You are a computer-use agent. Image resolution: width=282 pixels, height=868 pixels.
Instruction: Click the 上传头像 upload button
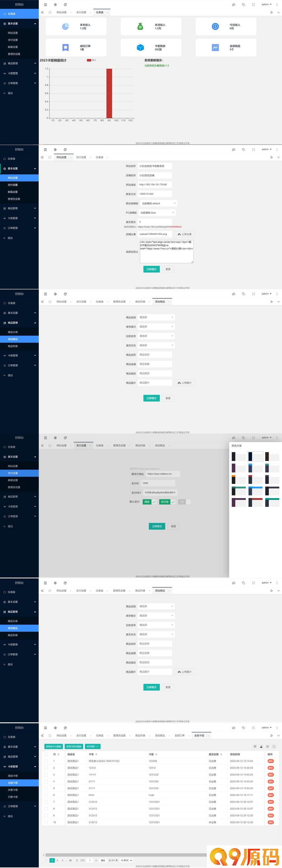(185, 234)
